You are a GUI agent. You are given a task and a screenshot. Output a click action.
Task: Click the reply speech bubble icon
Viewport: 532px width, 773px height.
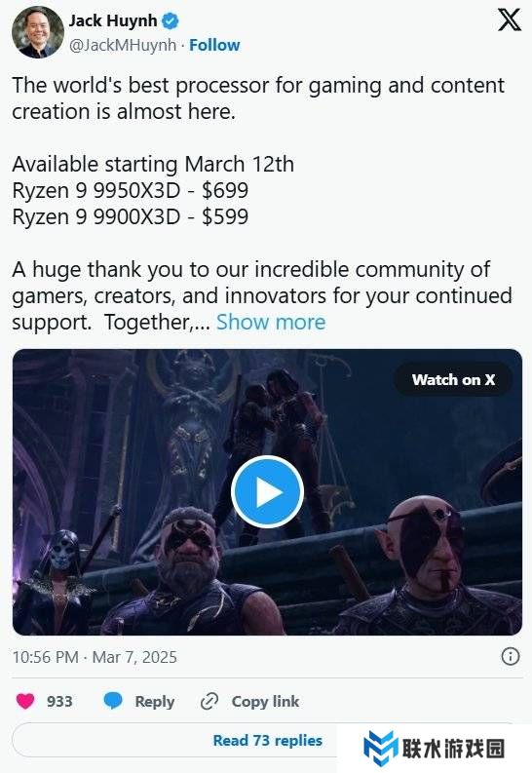[113, 701]
